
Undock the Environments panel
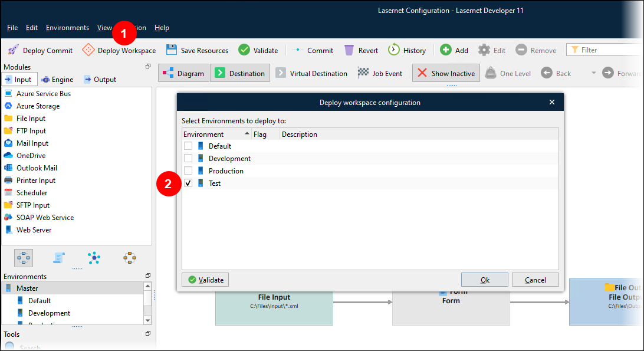click(x=148, y=275)
